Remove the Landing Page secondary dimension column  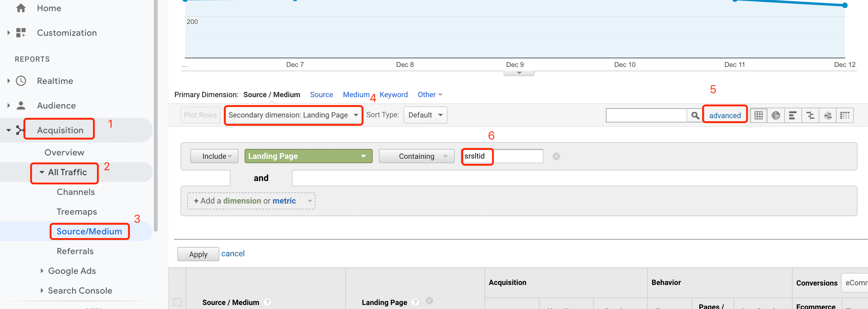(x=429, y=301)
